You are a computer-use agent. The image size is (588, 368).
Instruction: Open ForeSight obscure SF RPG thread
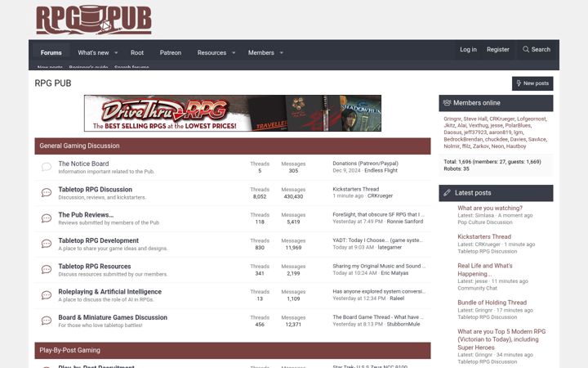[378, 214]
